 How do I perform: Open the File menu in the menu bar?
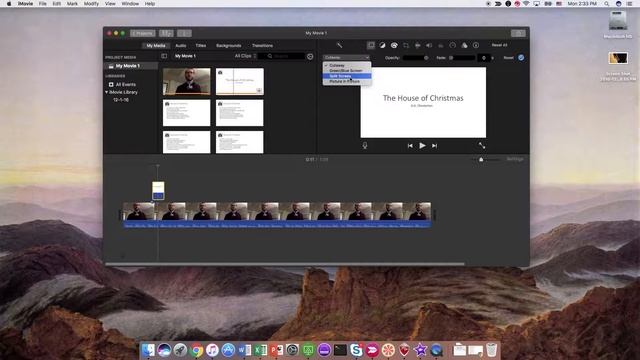tap(42, 4)
